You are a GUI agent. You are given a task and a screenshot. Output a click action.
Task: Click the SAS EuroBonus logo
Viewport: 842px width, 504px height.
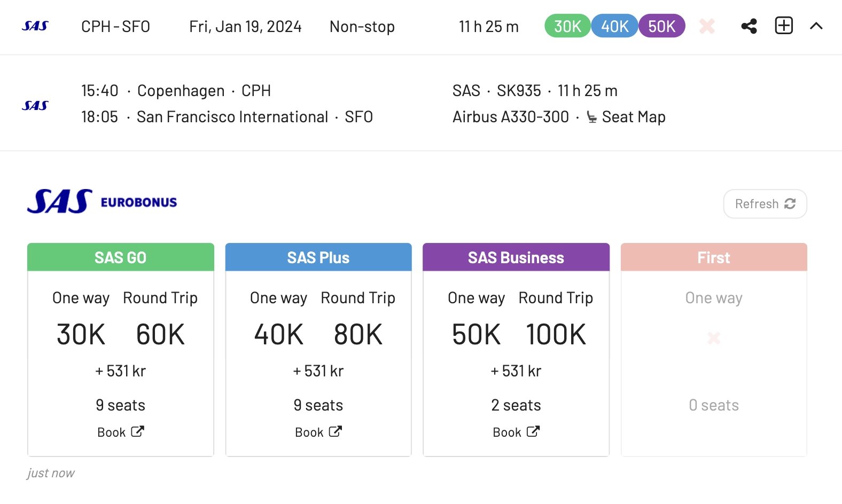pyautogui.click(x=102, y=201)
